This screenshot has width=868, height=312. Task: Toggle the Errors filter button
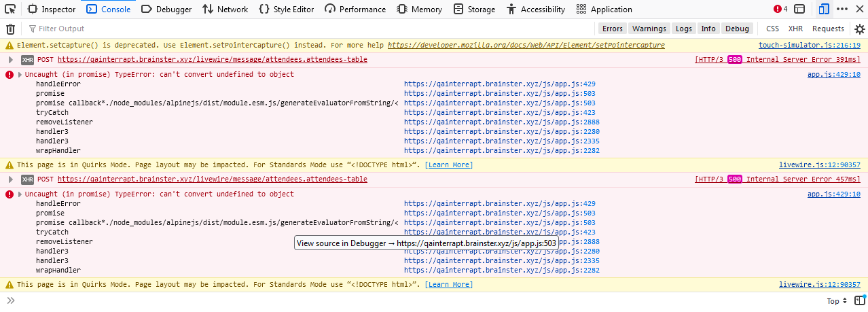click(x=612, y=29)
